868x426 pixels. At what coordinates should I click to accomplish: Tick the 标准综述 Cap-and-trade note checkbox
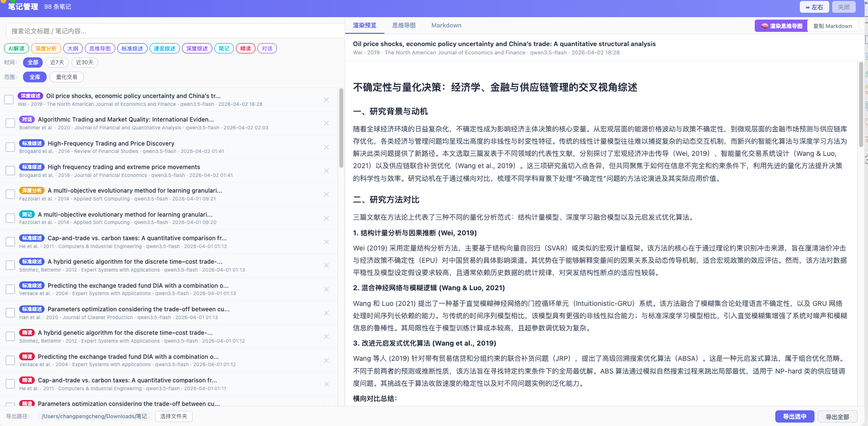point(10,242)
